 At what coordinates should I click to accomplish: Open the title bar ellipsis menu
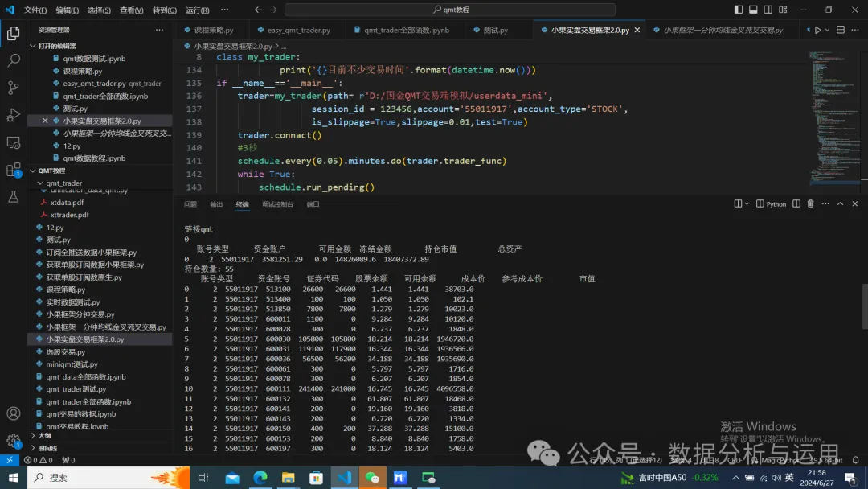224,10
